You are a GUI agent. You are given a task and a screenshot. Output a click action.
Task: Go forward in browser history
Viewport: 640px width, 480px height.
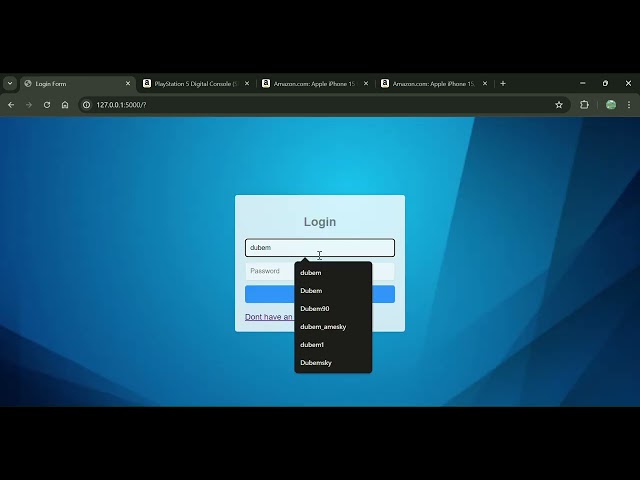29,105
